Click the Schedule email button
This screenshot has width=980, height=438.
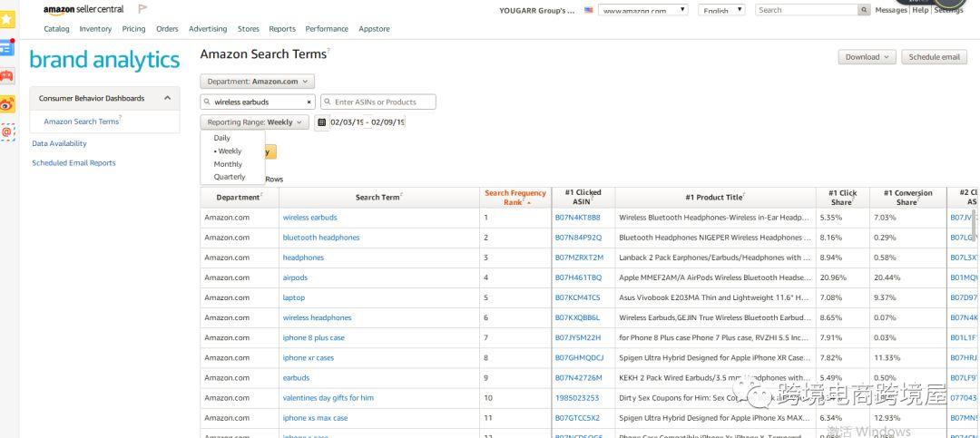[x=934, y=57]
